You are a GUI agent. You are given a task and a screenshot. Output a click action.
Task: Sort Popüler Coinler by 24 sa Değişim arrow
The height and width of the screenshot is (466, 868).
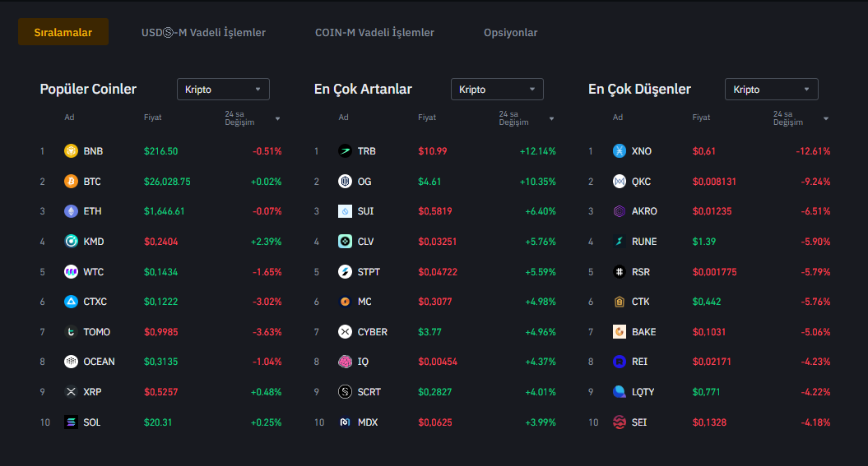[277, 118]
